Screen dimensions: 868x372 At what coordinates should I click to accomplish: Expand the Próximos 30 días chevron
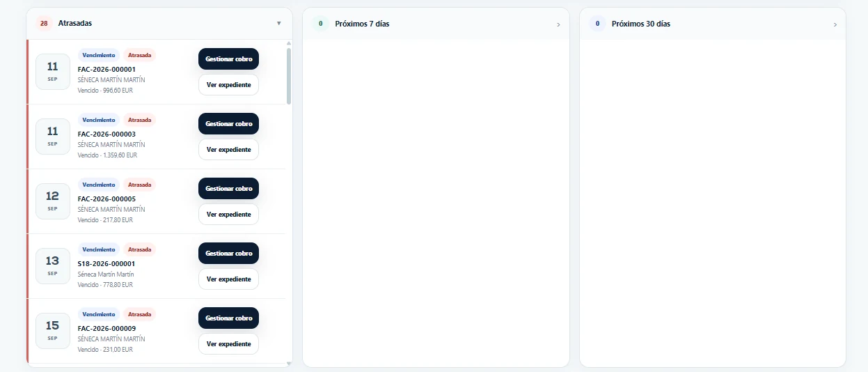[x=835, y=25]
